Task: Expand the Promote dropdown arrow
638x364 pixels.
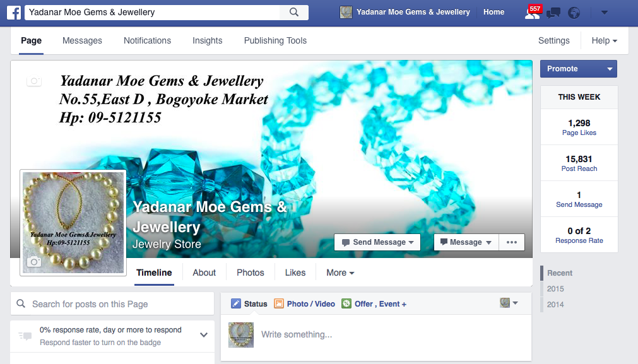Action: point(610,69)
